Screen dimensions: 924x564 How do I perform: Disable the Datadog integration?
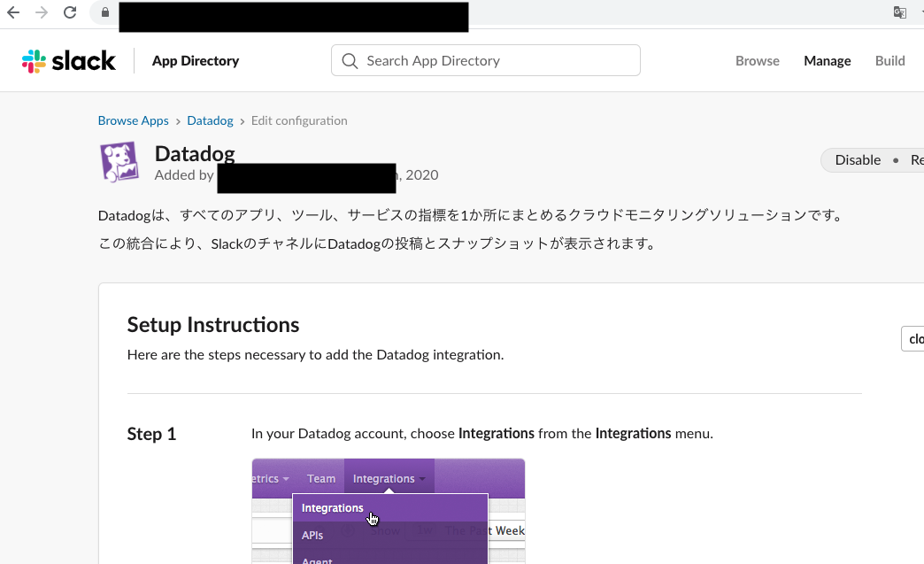coord(857,159)
